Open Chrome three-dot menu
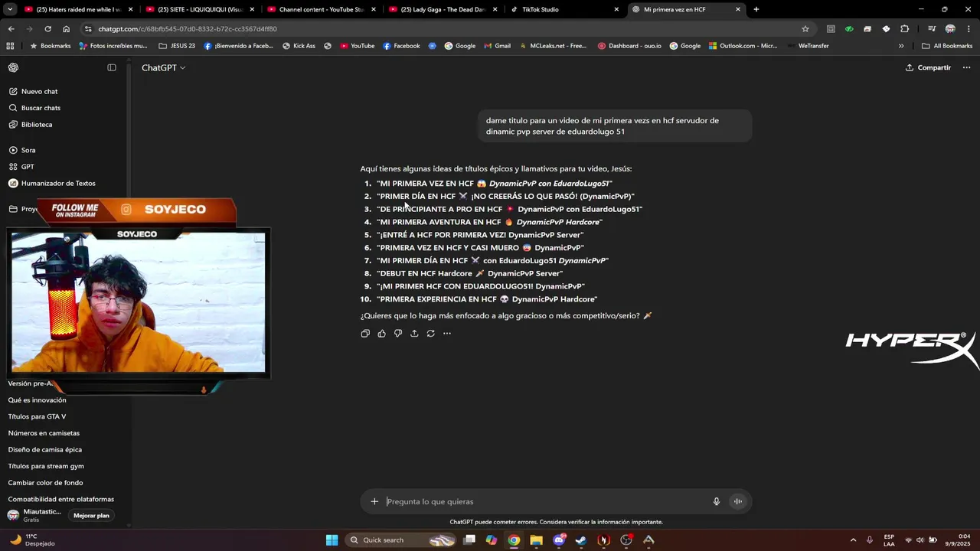This screenshot has height=551, width=980. point(969,29)
